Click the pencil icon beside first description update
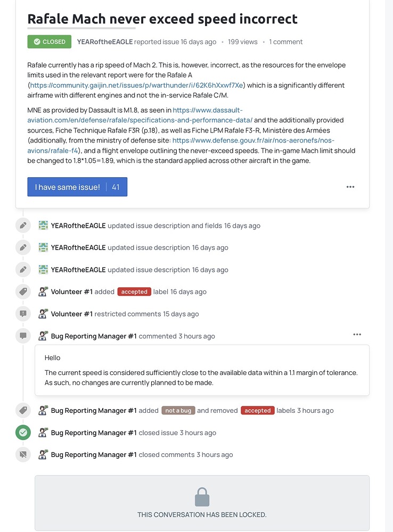This screenshot has height=532, width=393. click(23, 226)
